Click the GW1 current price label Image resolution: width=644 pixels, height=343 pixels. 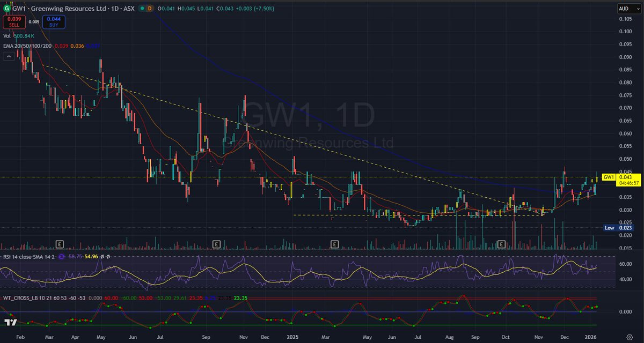609,177
